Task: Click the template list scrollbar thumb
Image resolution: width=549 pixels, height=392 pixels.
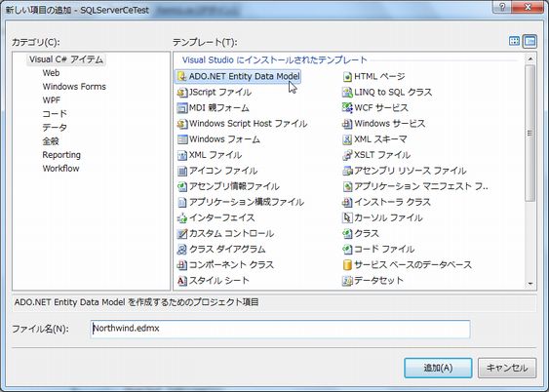Action: 530,133
